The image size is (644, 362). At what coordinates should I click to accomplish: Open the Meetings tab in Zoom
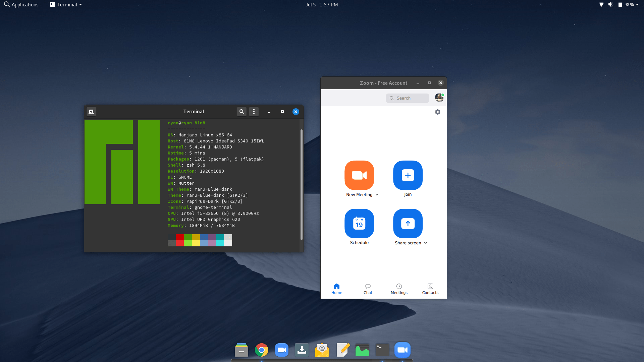(399, 289)
